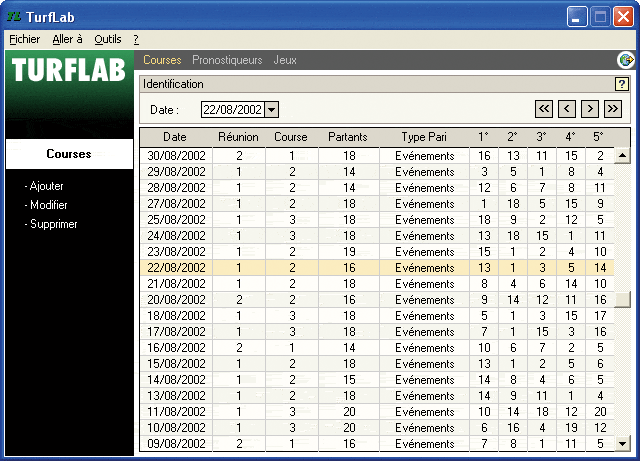640x461 pixels.
Task: Open the ? help menu
Action: [x=135, y=39]
